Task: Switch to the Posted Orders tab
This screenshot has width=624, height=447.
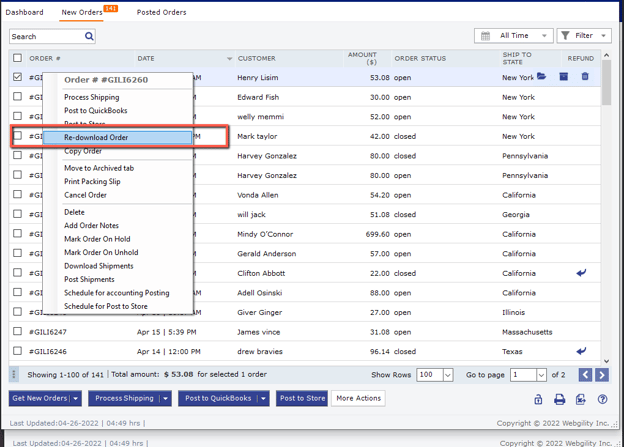Action: click(x=161, y=12)
